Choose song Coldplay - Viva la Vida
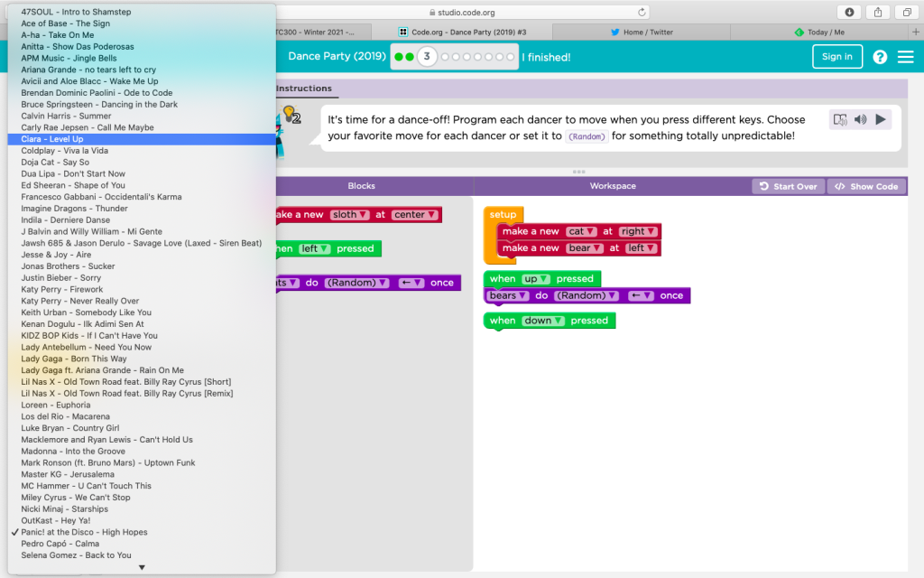This screenshot has height=578, width=924. click(x=142, y=151)
